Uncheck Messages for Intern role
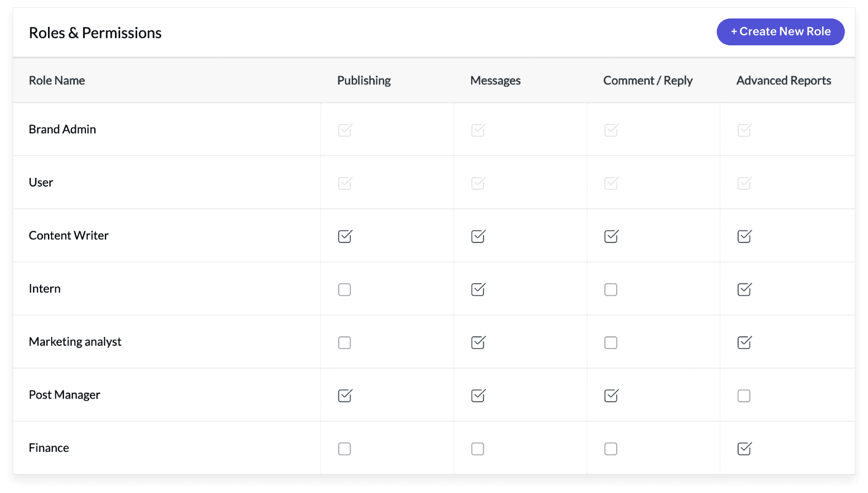 478,289
